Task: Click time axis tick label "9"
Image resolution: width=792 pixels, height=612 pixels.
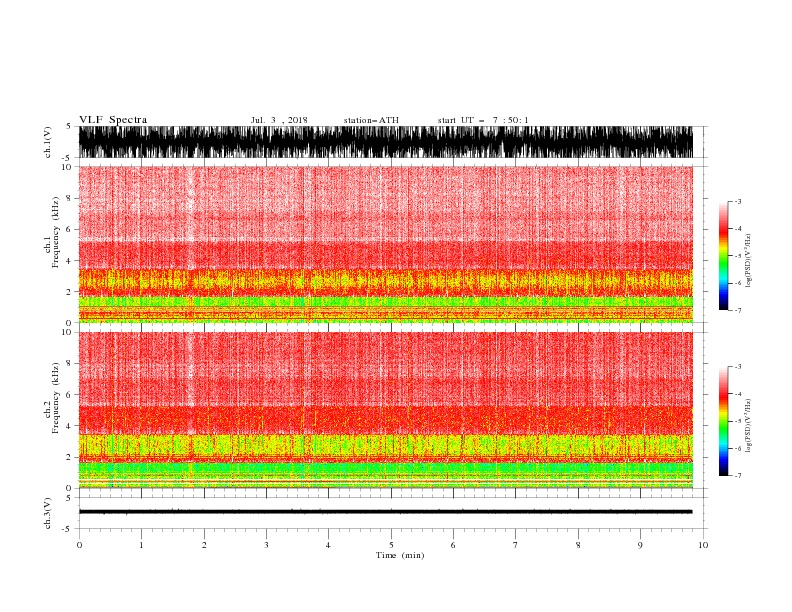Action: click(x=640, y=545)
